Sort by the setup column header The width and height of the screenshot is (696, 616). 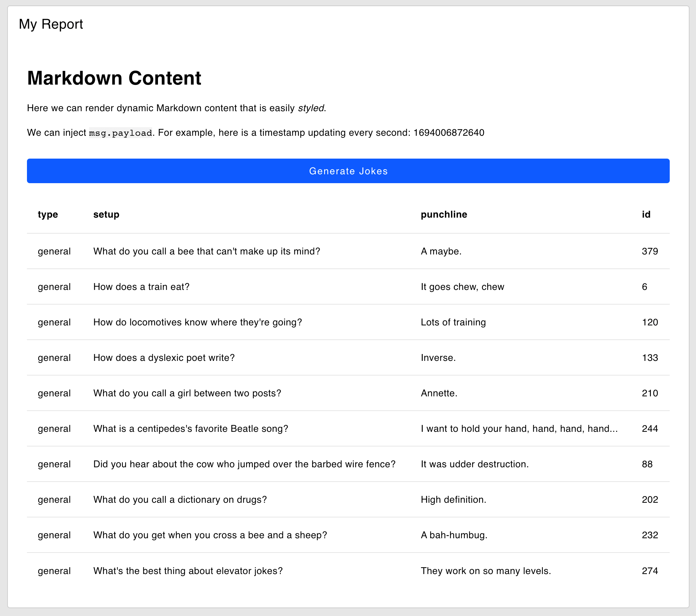(x=106, y=214)
